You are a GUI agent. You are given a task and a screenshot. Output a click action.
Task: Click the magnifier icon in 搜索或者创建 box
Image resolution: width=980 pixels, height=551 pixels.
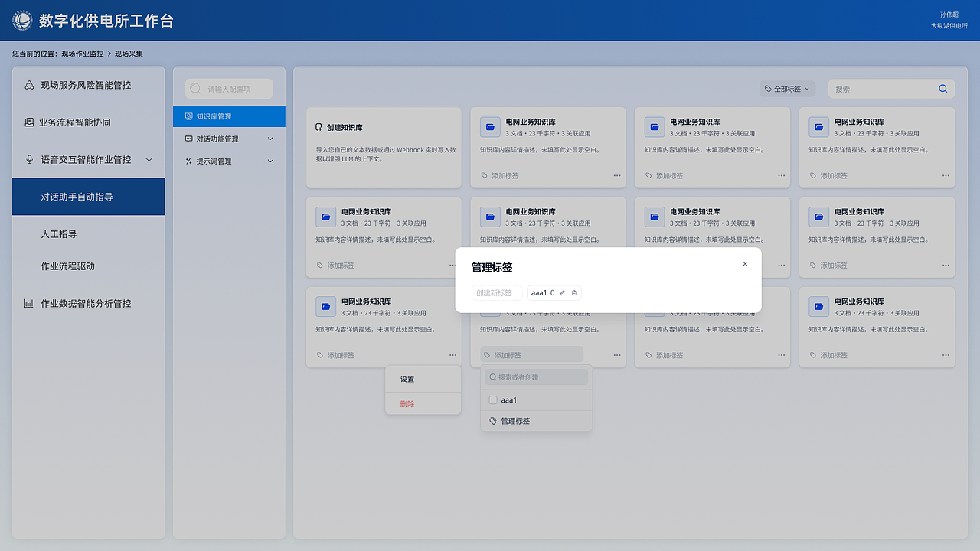(492, 377)
